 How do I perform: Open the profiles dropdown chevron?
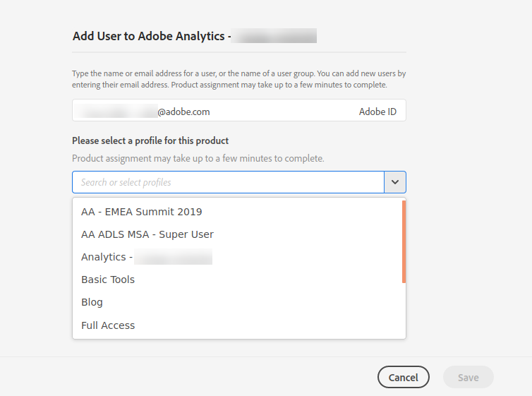395,182
